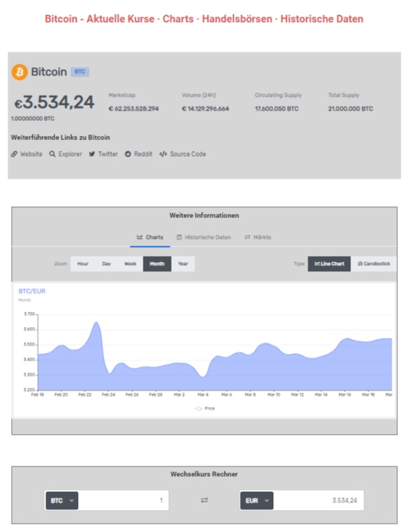Click the Feb 18 axis label
This screenshot has width=420, height=532.
coord(38,395)
